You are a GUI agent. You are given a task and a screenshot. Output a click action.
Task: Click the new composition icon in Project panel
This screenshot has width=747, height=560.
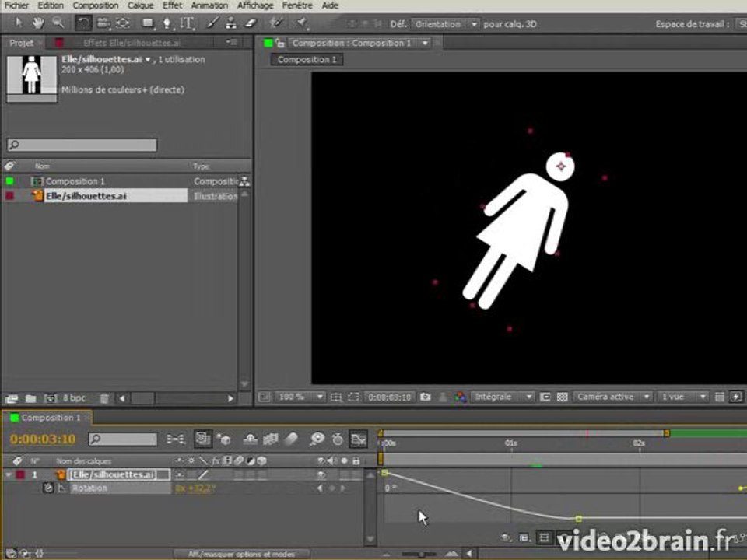tap(50, 398)
